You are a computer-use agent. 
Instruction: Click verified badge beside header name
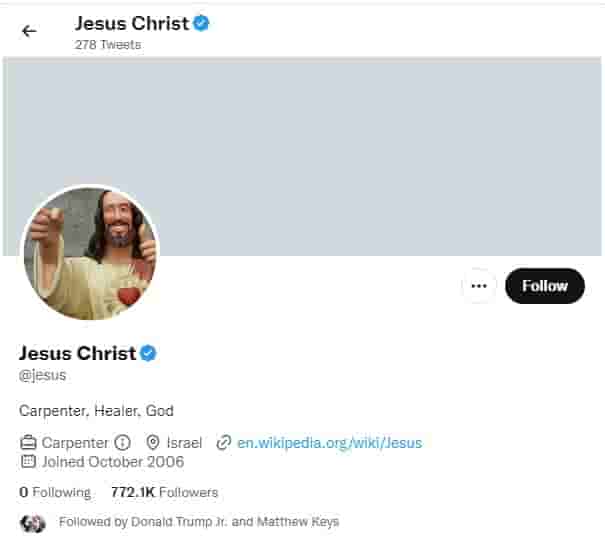pyautogui.click(x=201, y=23)
